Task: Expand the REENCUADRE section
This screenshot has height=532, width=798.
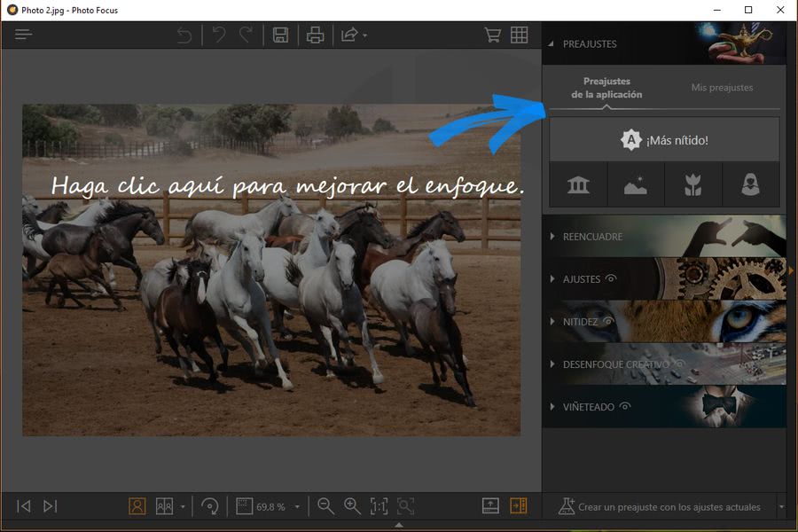Action: [x=552, y=236]
